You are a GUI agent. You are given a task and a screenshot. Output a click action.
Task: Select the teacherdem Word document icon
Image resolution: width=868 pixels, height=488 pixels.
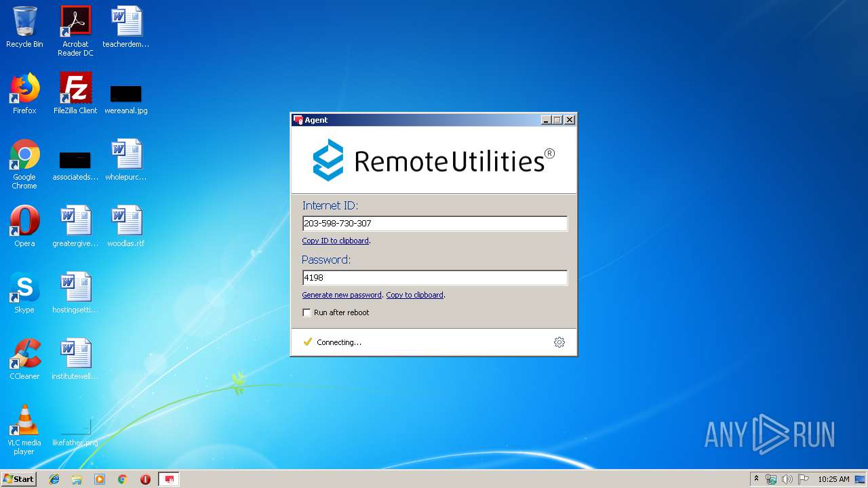126,27
